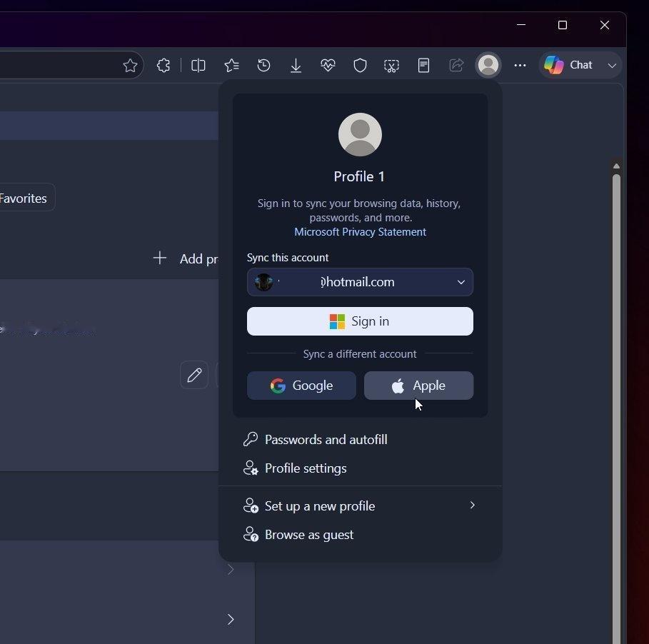The width and height of the screenshot is (649, 644).
Task: Click the shield security icon
Action: click(x=360, y=66)
